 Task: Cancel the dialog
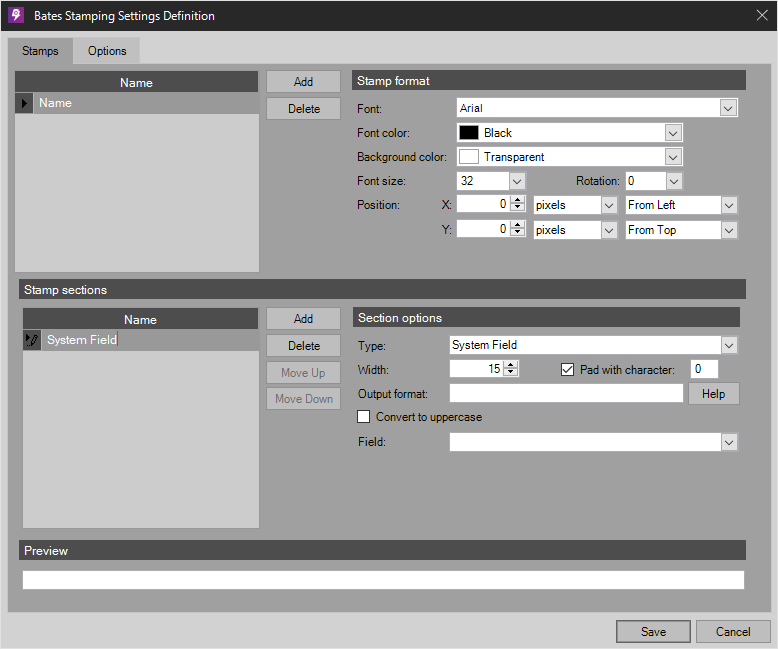tap(733, 632)
